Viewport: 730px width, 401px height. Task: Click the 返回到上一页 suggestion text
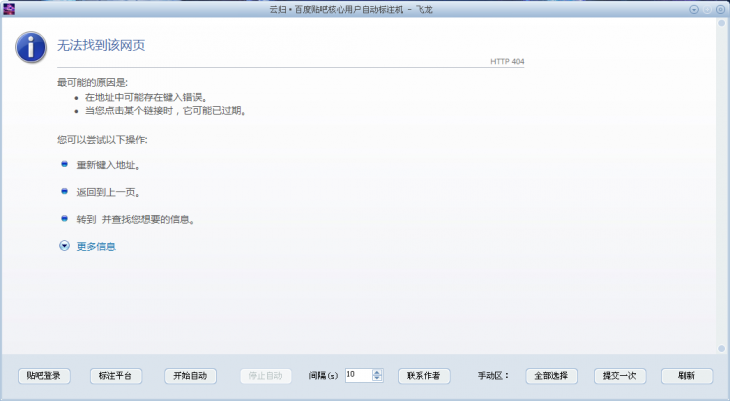108,192
